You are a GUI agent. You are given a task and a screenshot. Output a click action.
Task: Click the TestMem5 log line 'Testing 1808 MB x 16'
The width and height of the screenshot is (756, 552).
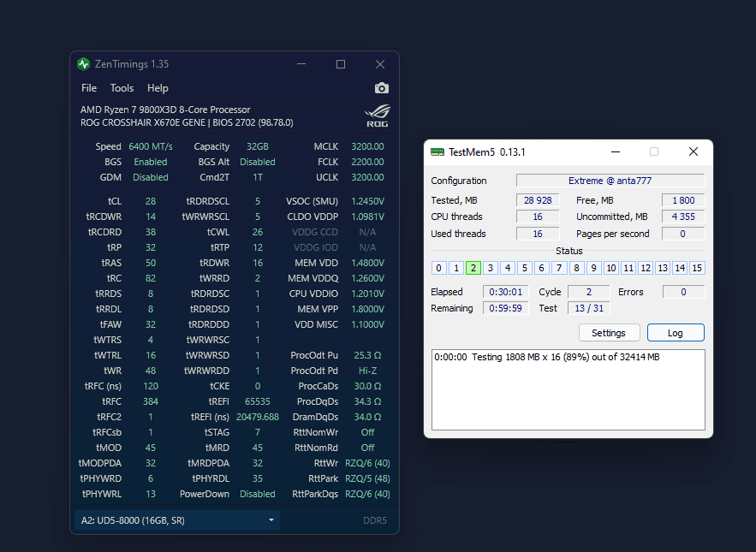point(547,357)
